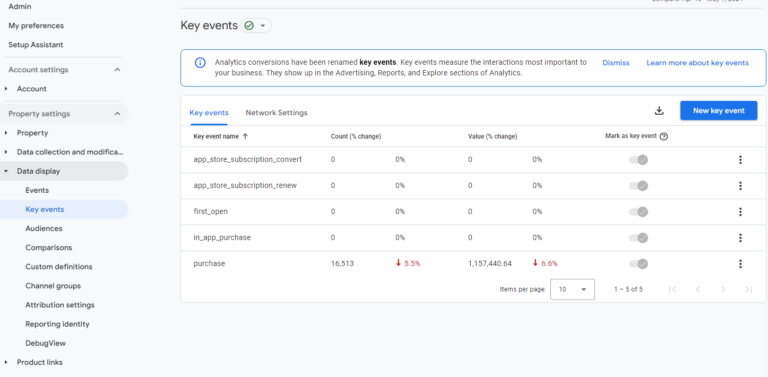Toggle key event switch for app_store_subscription_renew
Image resolution: width=768 pixels, height=377 pixels.
tap(639, 186)
